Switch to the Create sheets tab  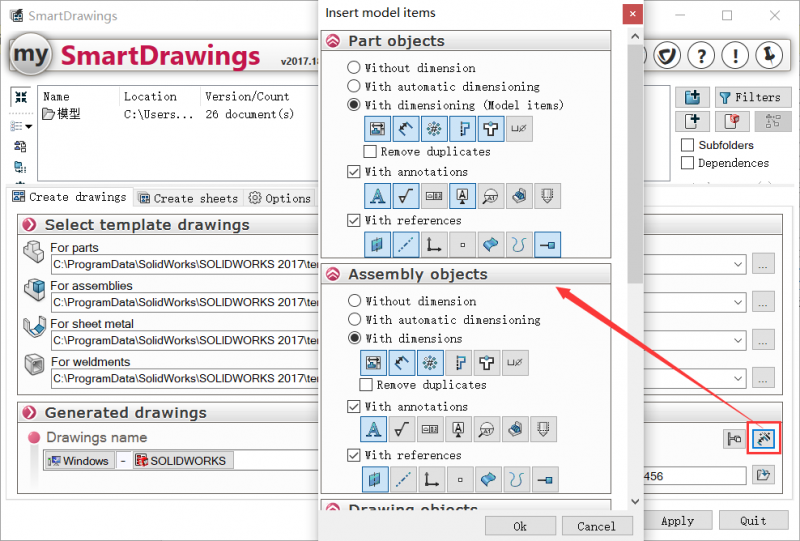pyautogui.click(x=189, y=198)
